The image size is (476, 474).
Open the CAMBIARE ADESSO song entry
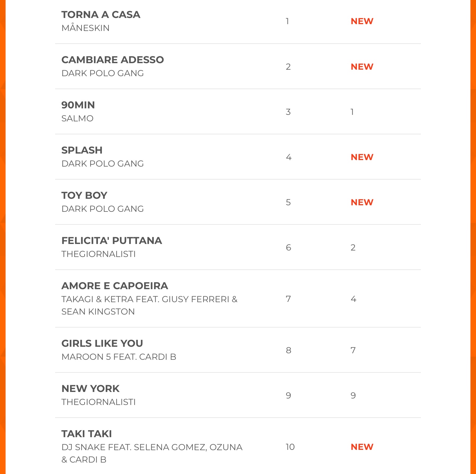[x=112, y=60]
